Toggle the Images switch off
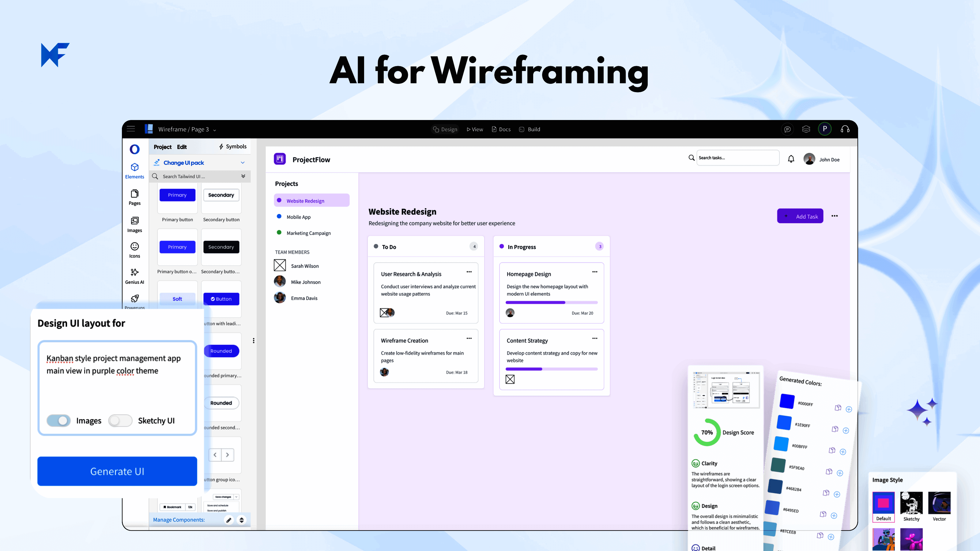 (58, 421)
